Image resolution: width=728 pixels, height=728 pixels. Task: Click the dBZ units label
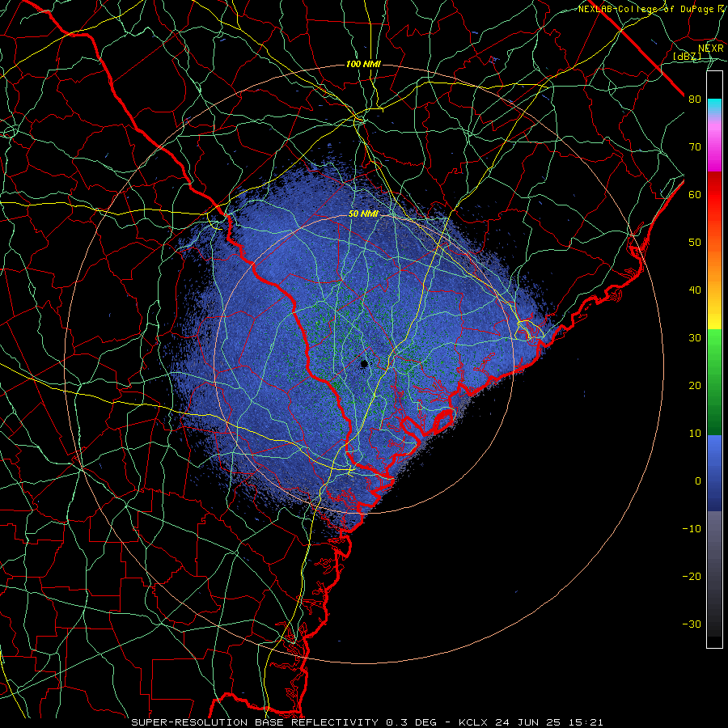[687, 56]
